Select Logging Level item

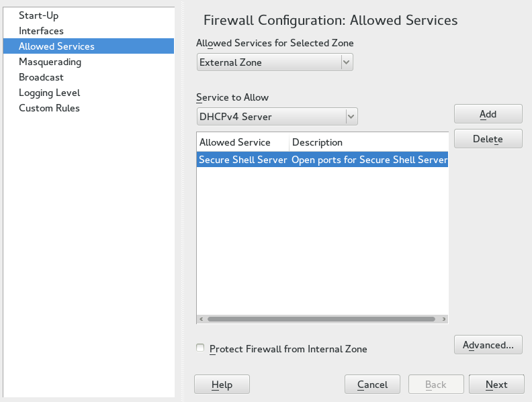pyautogui.click(x=49, y=93)
